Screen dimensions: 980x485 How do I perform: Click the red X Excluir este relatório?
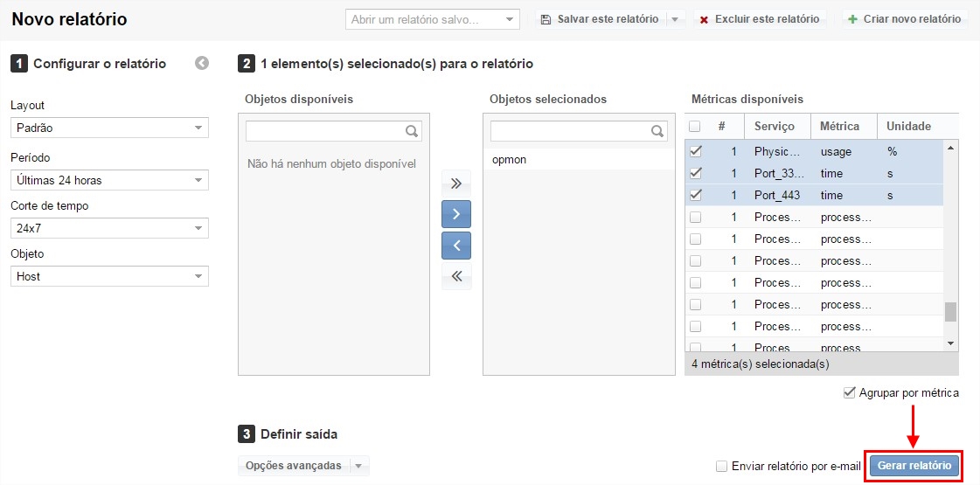(x=704, y=19)
